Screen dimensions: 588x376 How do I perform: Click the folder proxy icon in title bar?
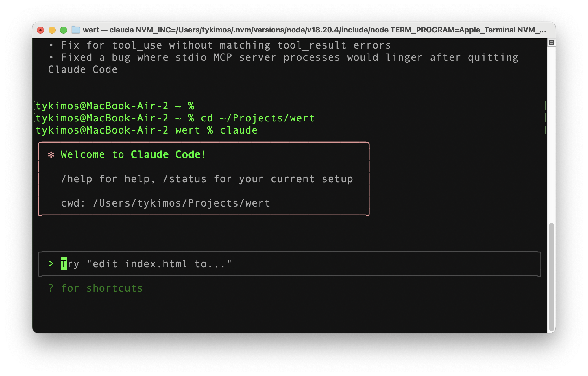pos(75,30)
